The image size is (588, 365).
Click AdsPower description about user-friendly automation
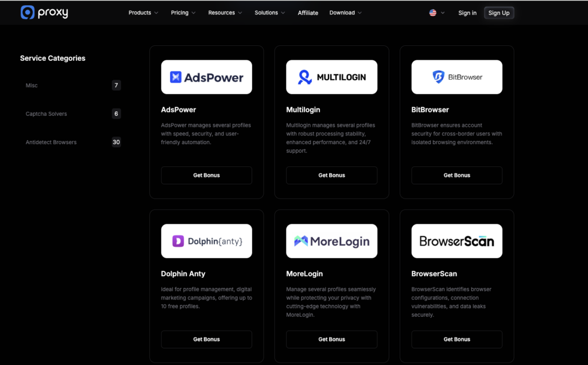coord(206,134)
